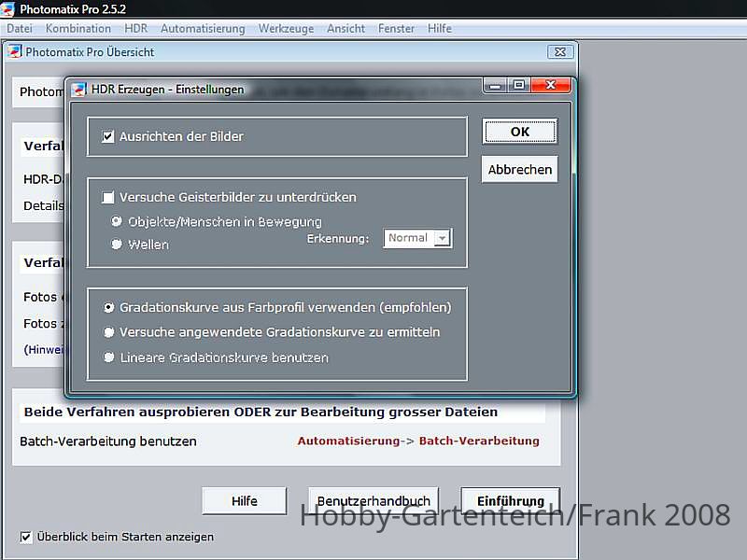Confirm settings with the OK button

pos(520,132)
